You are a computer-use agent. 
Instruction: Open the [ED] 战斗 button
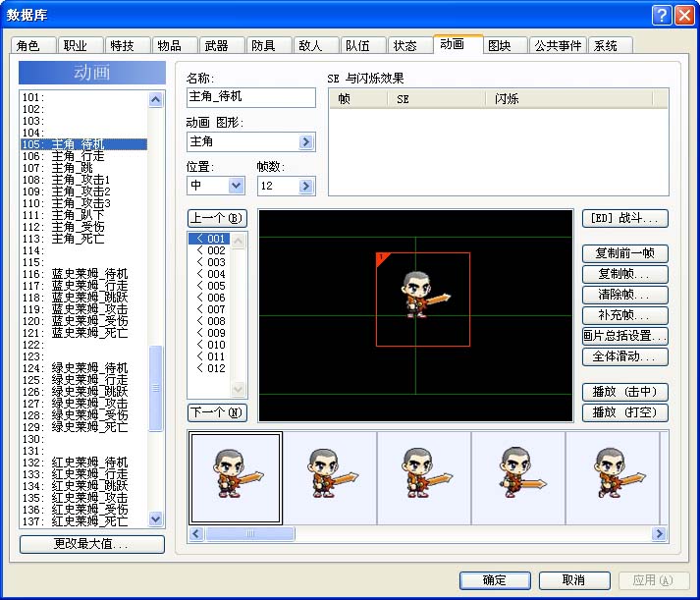pyautogui.click(x=625, y=218)
